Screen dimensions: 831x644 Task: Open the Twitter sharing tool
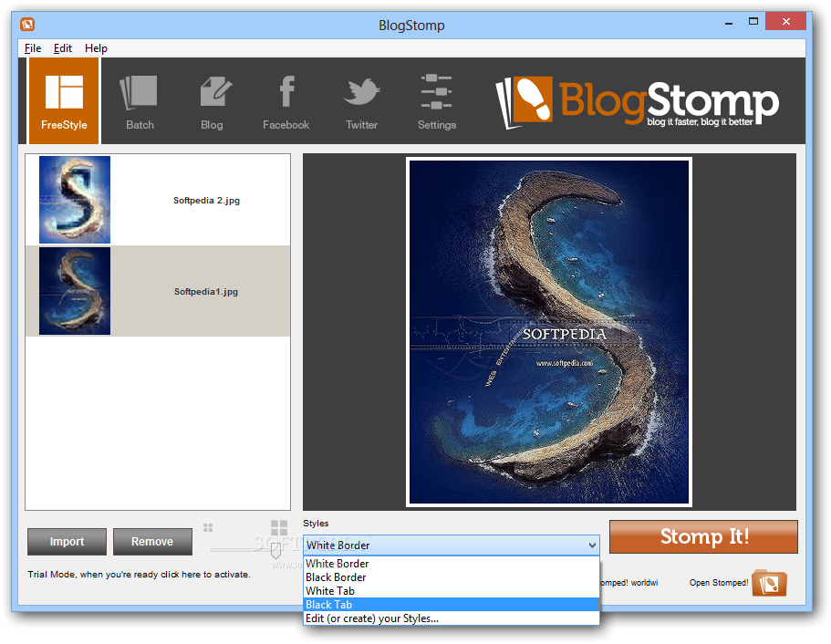coord(362,102)
